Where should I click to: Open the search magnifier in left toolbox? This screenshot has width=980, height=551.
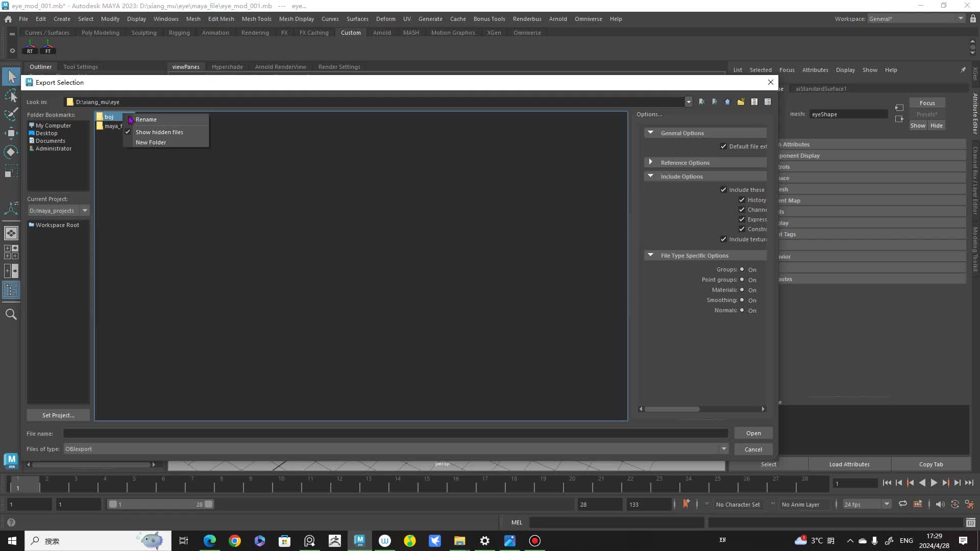[11, 314]
